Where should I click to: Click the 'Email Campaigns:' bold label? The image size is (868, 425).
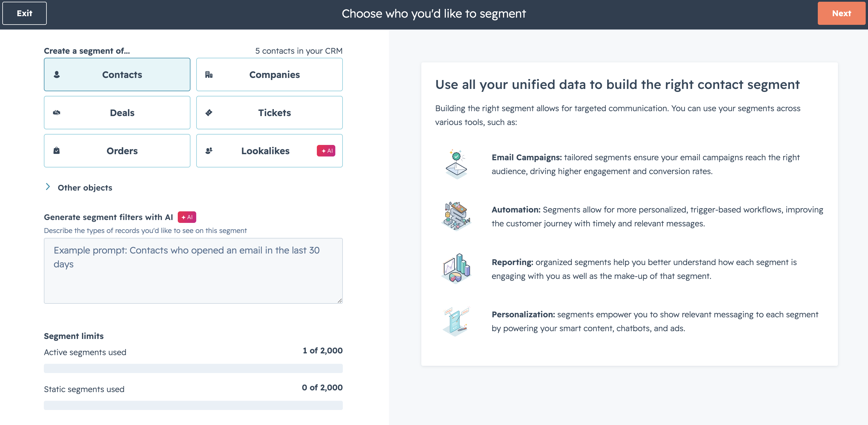coord(527,157)
